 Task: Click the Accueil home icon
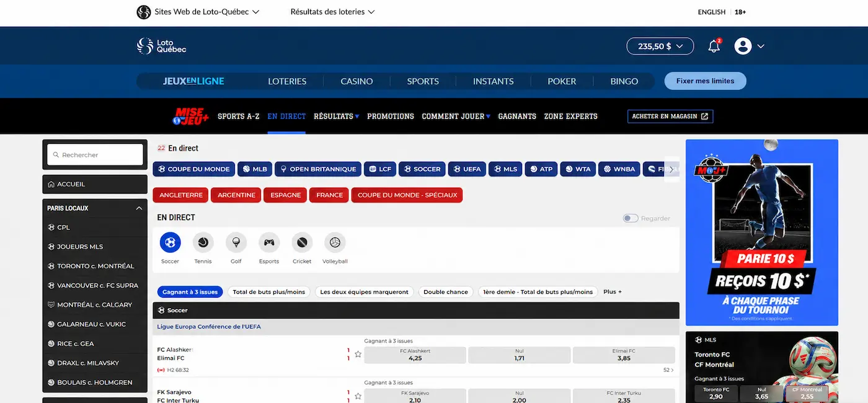click(x=51, y=184)
